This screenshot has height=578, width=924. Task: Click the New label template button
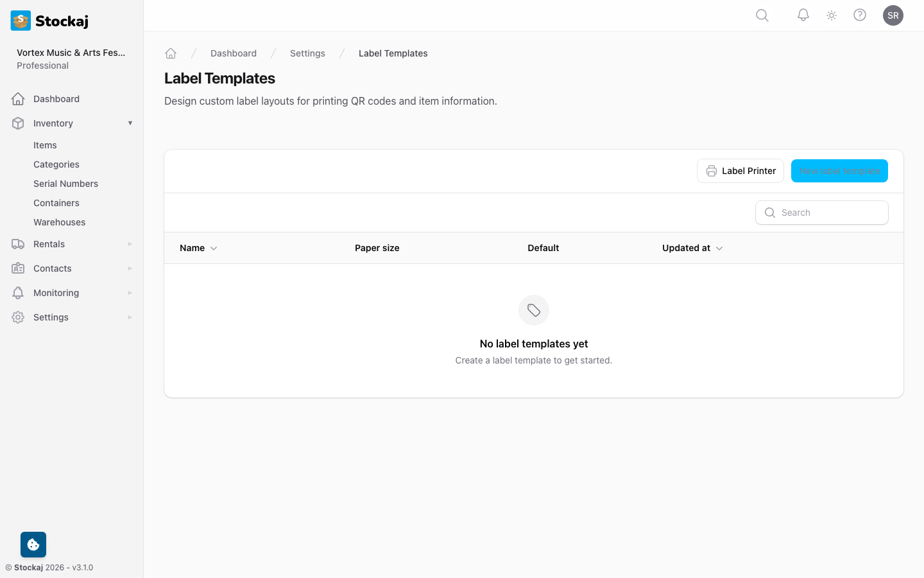839,171
